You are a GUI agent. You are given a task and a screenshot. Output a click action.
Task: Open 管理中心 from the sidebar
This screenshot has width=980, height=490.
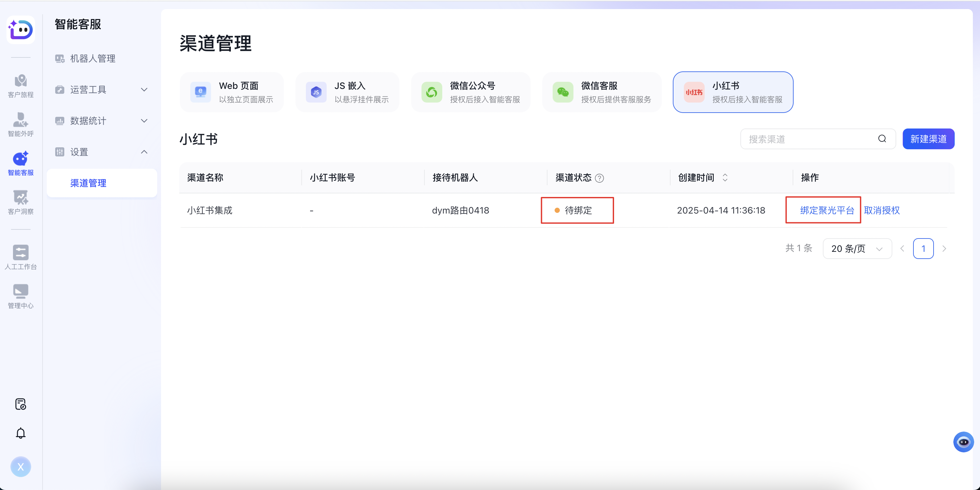coord(20,295)
